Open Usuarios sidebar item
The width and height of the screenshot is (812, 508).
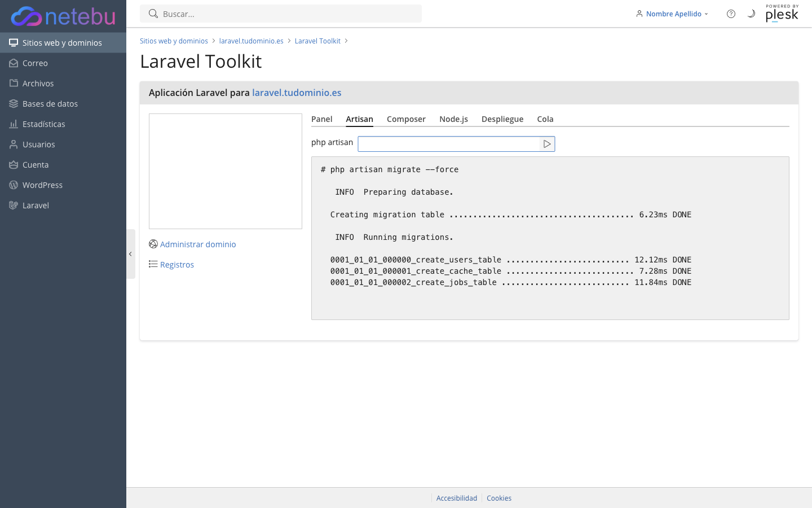(x=63, y=144)
